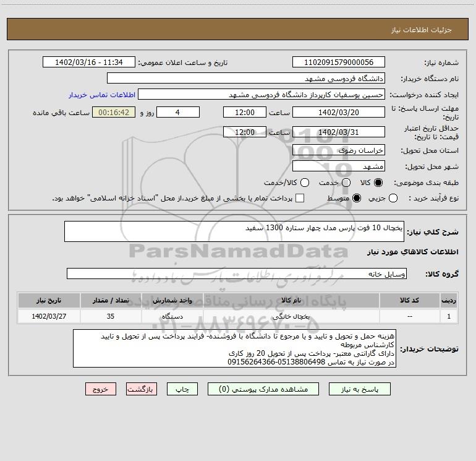Image resolution: width=476 pixels, height=461 pixels.
Task: Click the goods group field وسایل خانه
Action: point(237,274)
